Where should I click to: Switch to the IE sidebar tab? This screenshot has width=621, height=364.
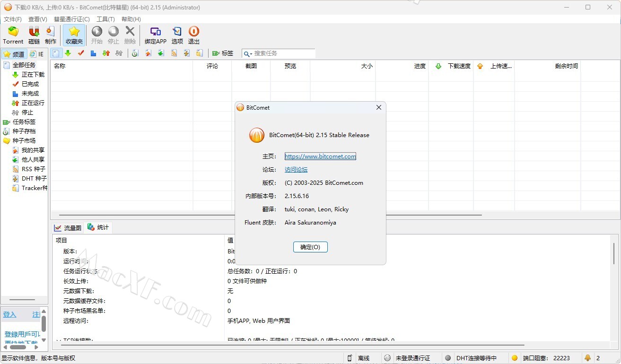click(x=37, y=54)
